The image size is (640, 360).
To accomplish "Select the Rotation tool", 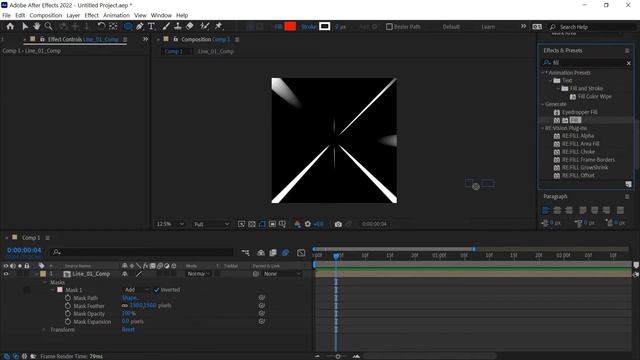I will pos(101,27).
